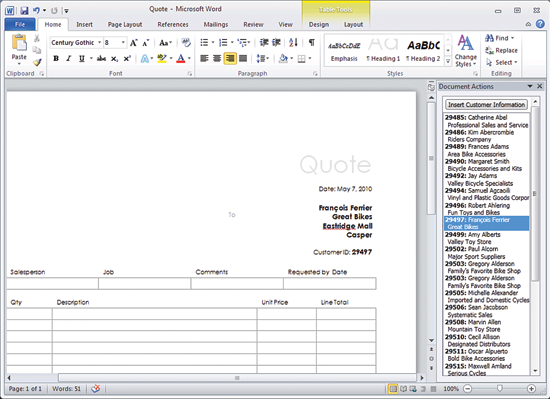Viewport: 550px width, 399px height.
Task: Cut selection with scissors icon
Action: 37,38
